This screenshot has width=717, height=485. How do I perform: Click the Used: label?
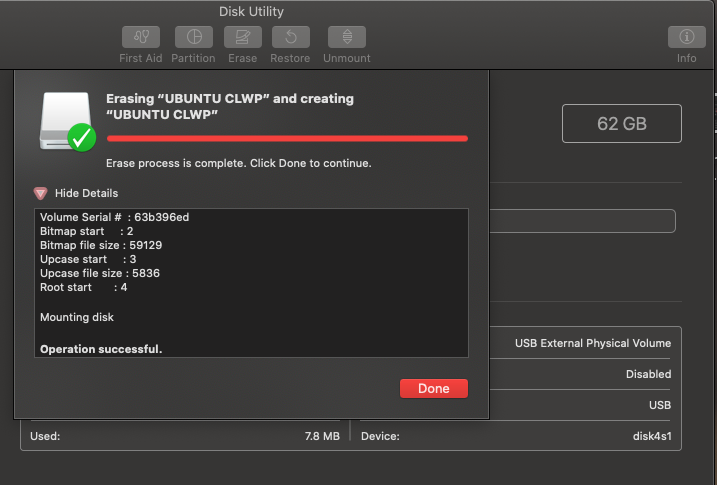point(45,437)
